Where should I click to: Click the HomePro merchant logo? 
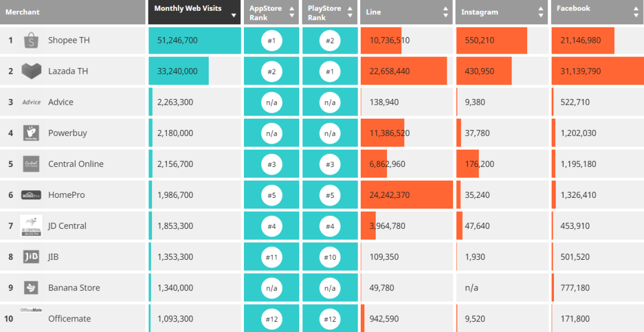coord(31,195)
